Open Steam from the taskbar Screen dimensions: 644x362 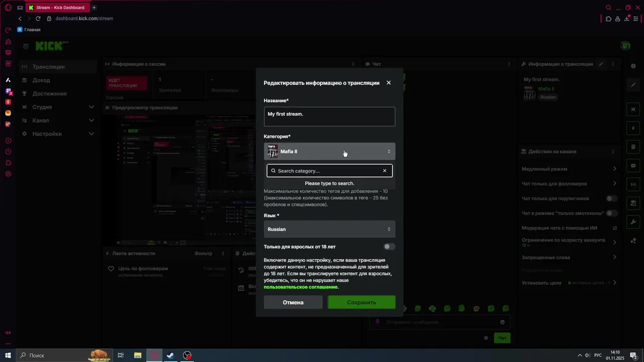(171, 355)
